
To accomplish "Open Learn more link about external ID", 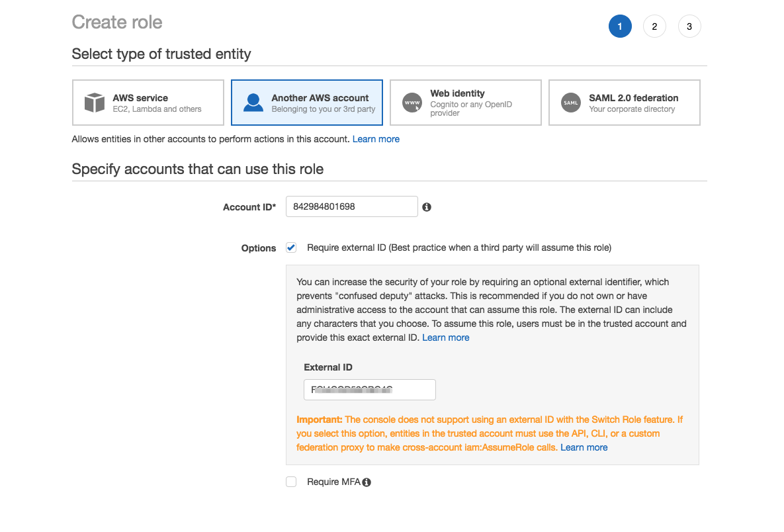I will [x=446, y=337].
